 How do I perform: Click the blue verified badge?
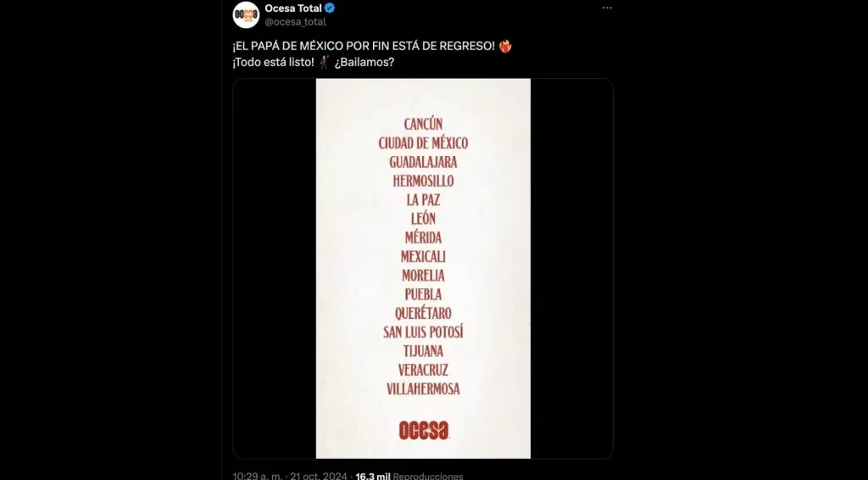330,8
